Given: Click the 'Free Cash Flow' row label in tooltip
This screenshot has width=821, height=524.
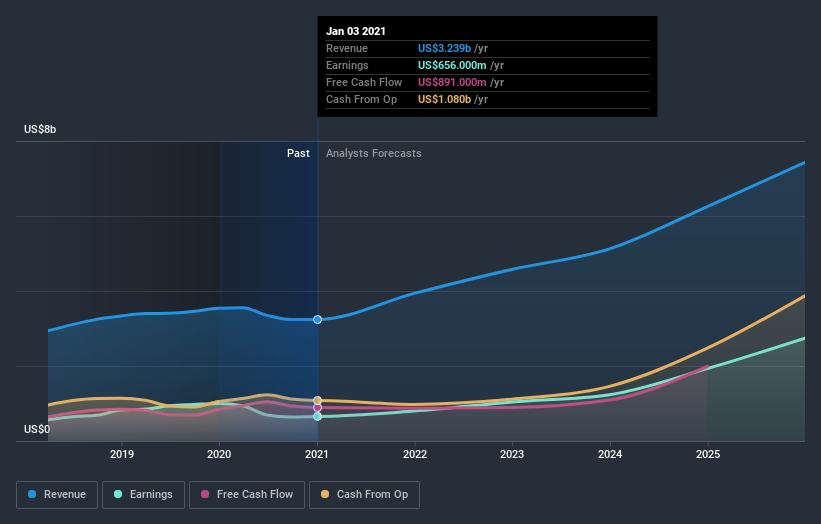Looking at the screenshot, I should (x=364, y=82).
